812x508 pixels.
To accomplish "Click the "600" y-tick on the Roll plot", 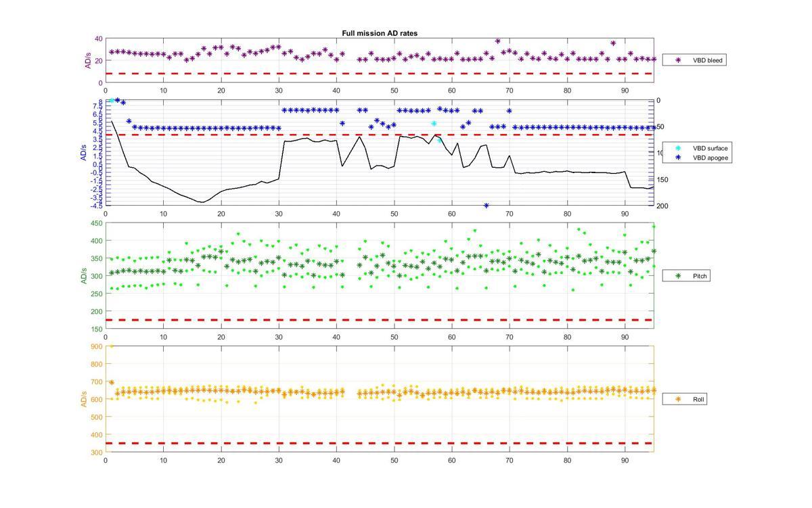I will 97,399.
